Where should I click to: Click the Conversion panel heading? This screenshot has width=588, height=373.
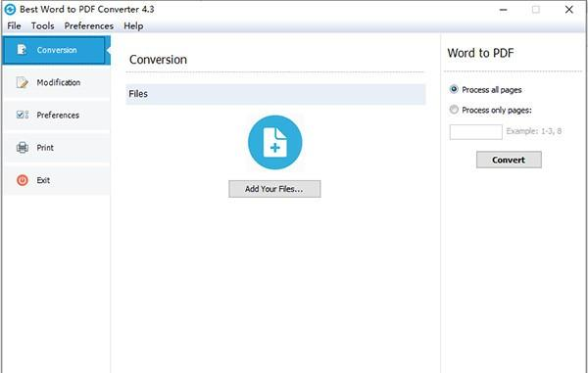pos(158,60)
